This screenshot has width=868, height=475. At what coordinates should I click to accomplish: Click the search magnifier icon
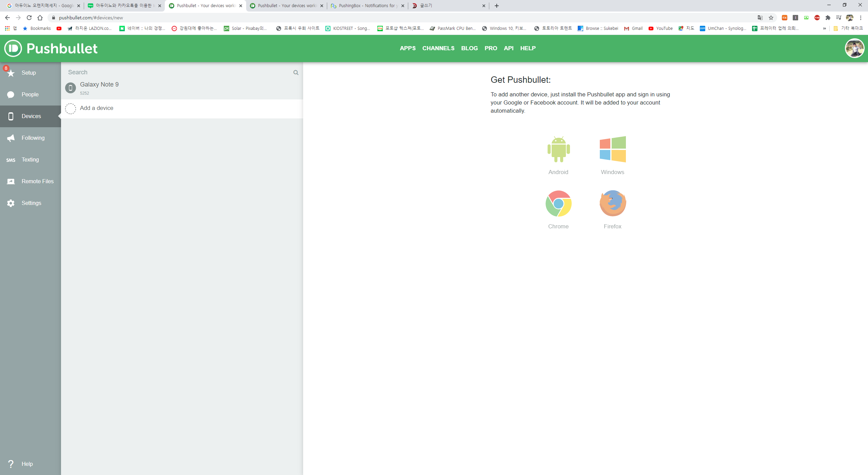click(296, 73)
